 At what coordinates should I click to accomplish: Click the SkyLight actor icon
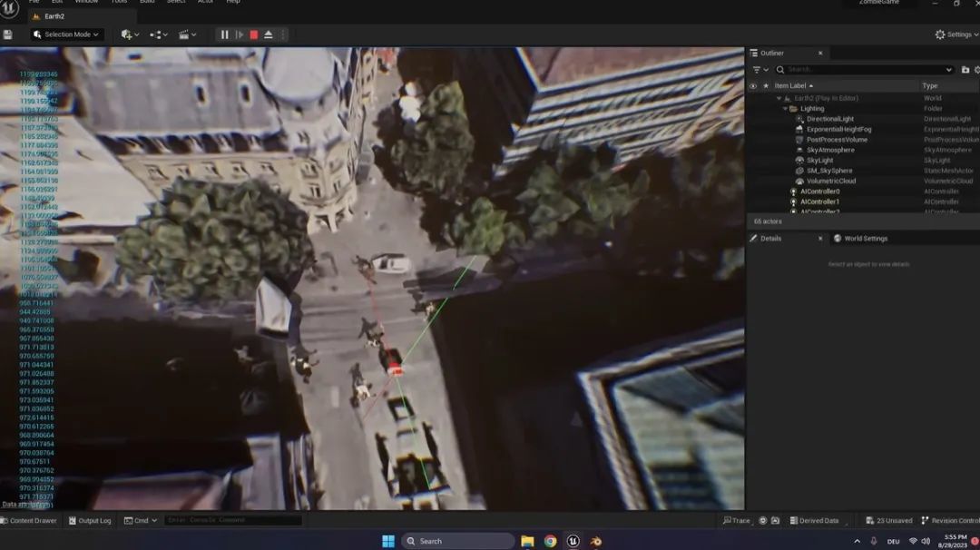(x=799, y=160)
